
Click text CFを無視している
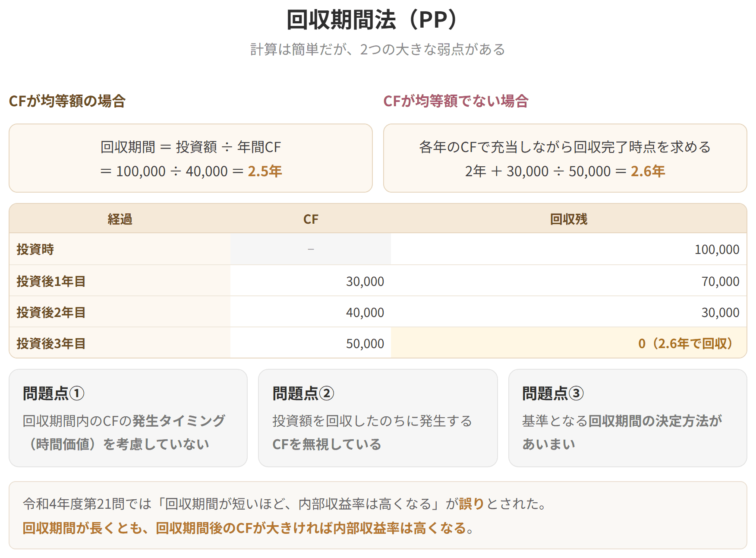(x=327, y=444)
